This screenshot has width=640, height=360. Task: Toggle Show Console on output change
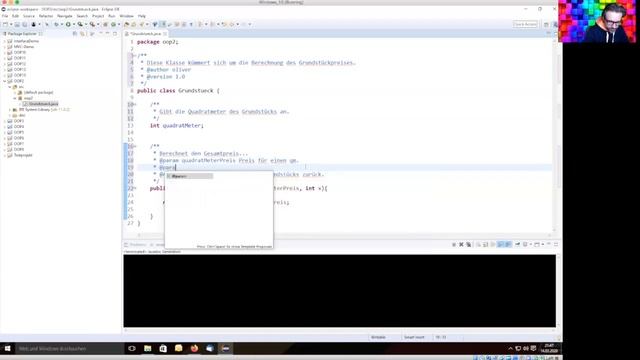(500, 244)
